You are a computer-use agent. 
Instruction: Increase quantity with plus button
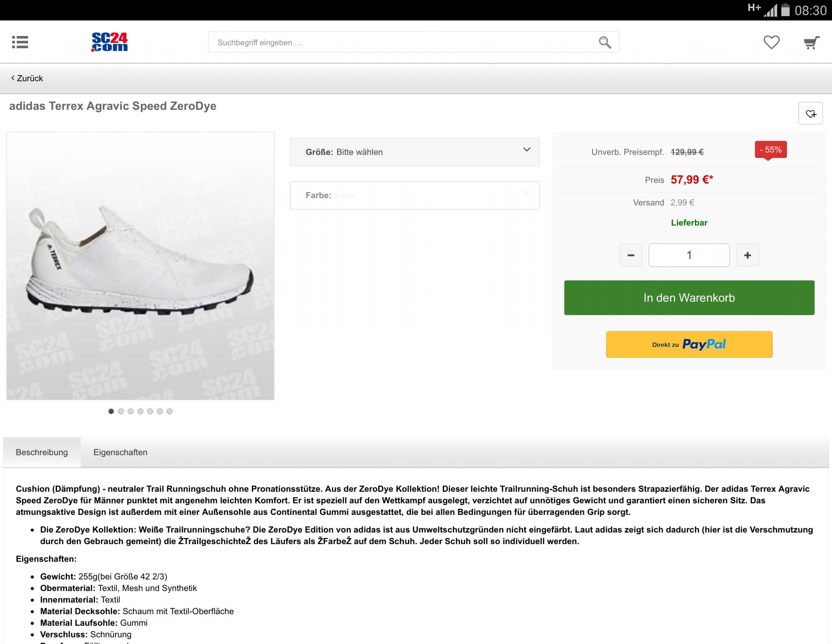pos(747,255)
